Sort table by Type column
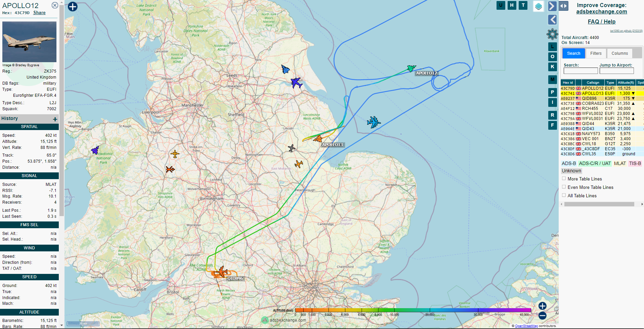Image resolution: width=644 pixels, height=329 pixels. 610,83
